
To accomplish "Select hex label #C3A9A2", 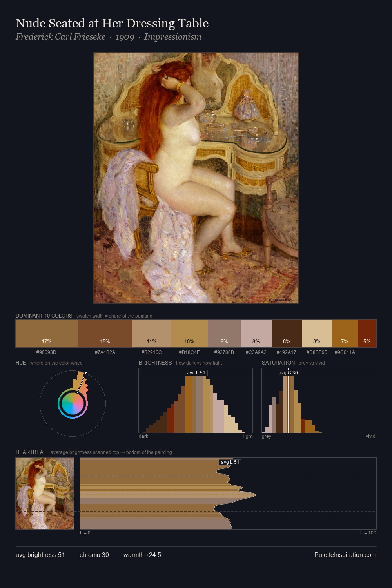I will pyautogui.click(x=256, y=352).
